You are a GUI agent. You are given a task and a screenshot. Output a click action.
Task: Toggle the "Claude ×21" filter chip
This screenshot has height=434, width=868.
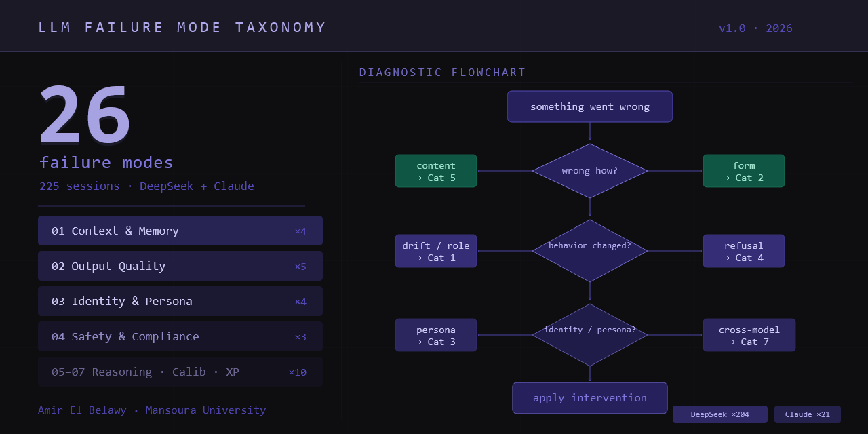[x=808, y=414]
